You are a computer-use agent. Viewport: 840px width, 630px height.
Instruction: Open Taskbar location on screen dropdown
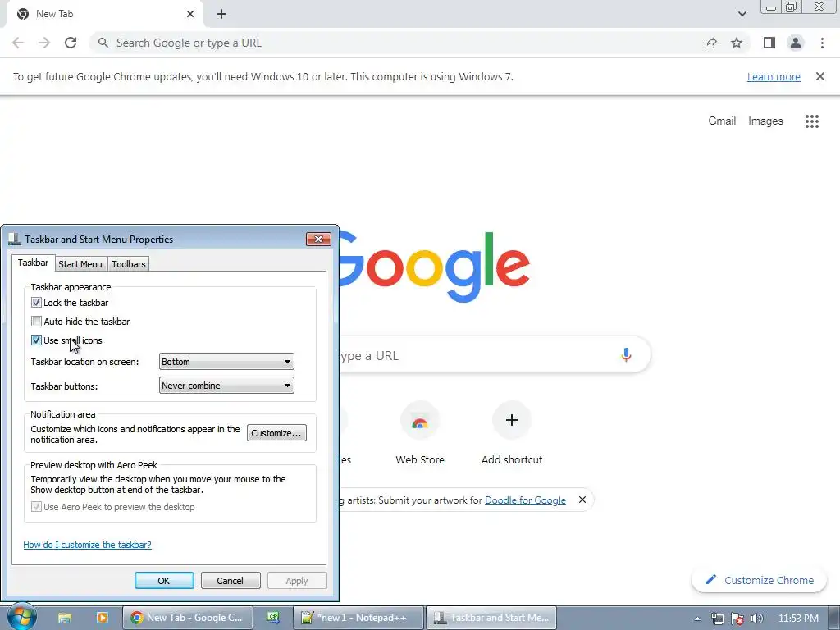tap(226, 362)
